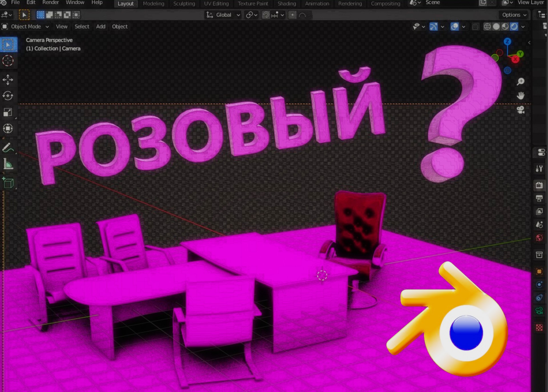Toggle show gizmo button
Screen dimensions: 548x392
pos(434,27)
